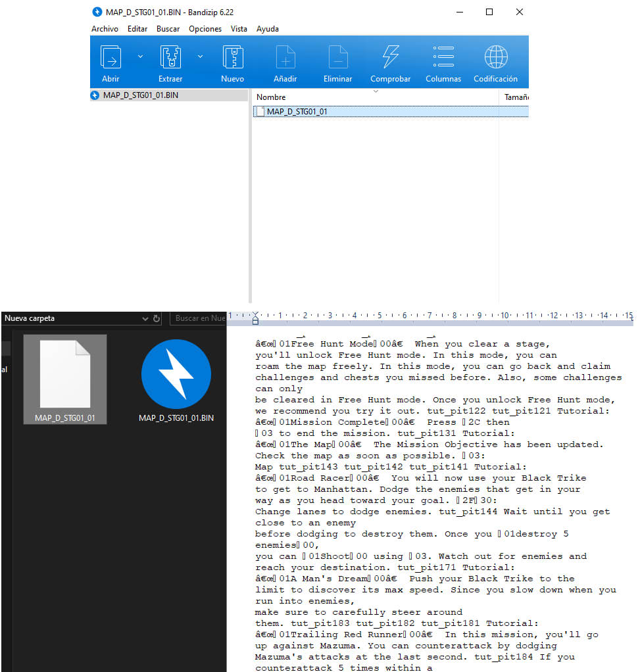Screen dimensions: 638x672
Task: Click the refresh icon in Explorer address bar
Action: click(x=157, y=318)
